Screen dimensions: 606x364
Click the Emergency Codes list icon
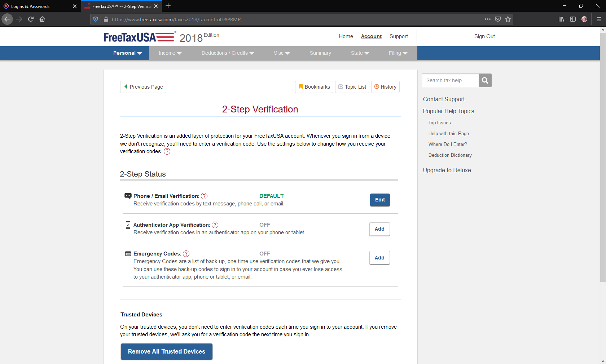coord(128,254)
